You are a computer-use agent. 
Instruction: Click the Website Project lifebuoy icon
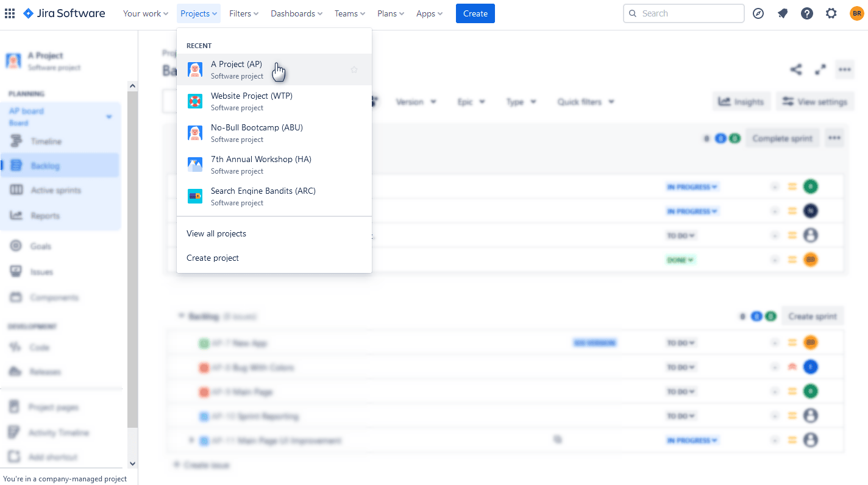[195, 101]
